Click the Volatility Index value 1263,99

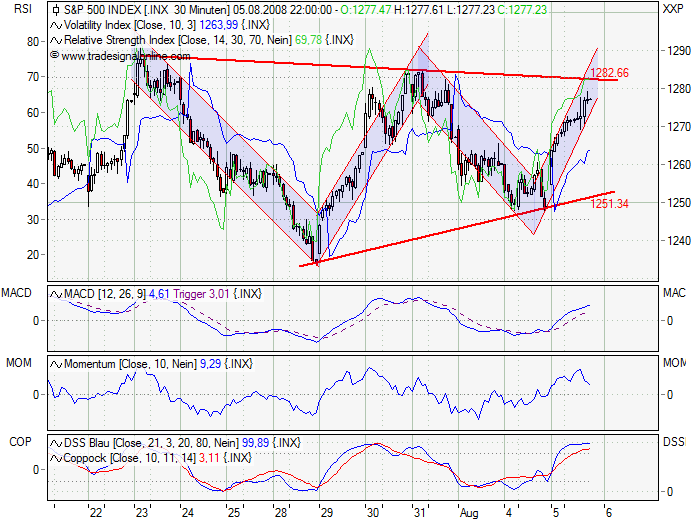(x=219, y=25)
